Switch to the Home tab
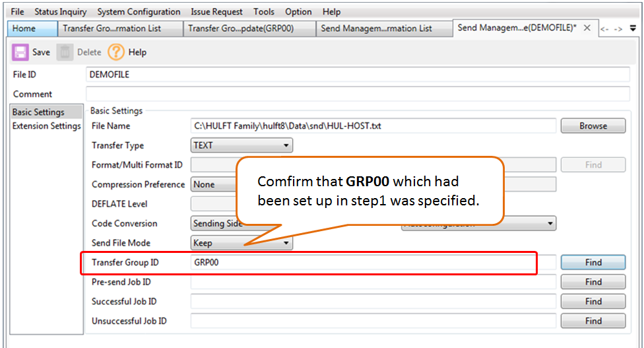Screen dimensions: 644x348 (x=24, y=28)
